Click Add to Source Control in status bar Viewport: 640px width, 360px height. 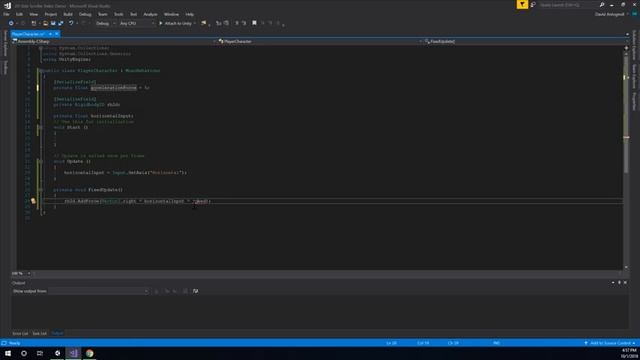(x=610, y=343)
